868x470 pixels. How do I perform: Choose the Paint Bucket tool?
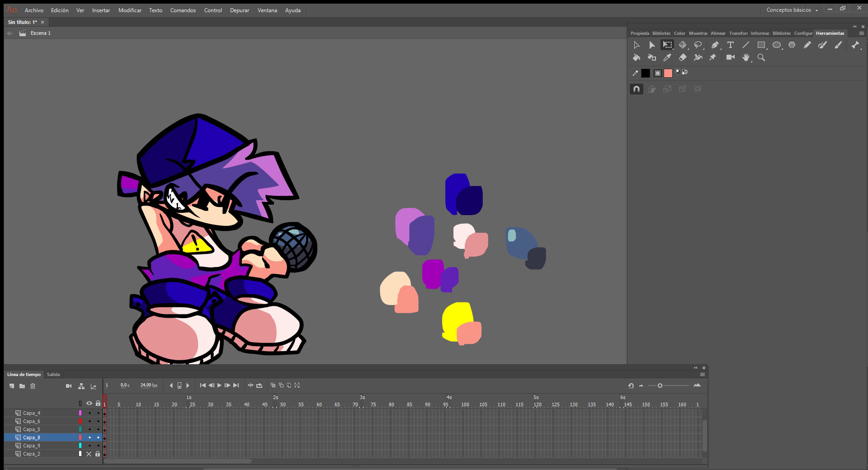point(636,57)
